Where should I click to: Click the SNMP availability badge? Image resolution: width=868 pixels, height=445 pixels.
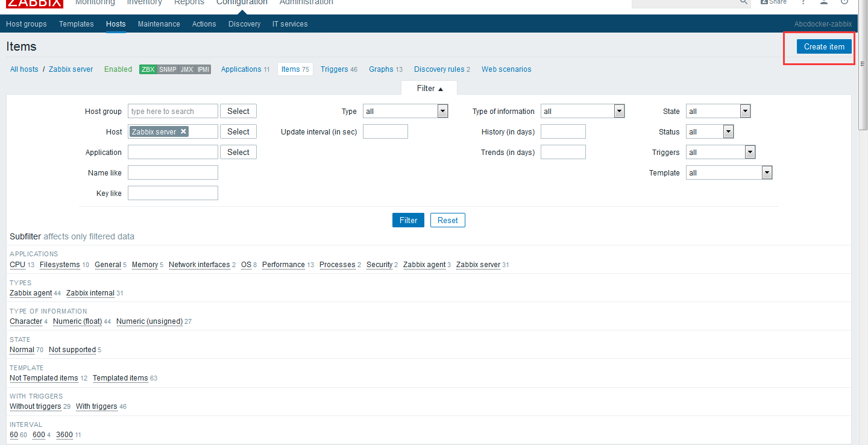[x=168, y=69]
